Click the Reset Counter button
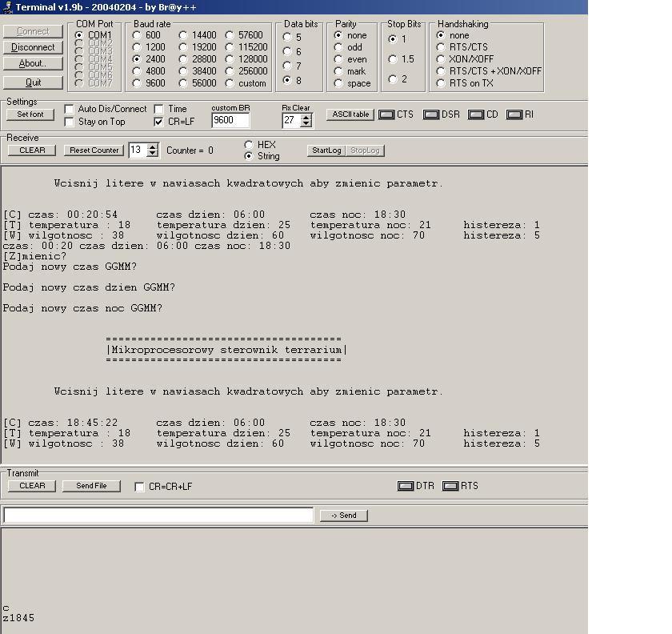The width and height of the screenshot is (672, 634). tap(94, 150)
